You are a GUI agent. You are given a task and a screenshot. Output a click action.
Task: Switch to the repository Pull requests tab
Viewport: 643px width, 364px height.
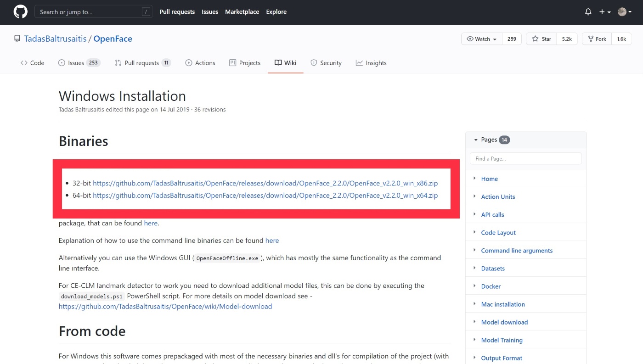143,63
